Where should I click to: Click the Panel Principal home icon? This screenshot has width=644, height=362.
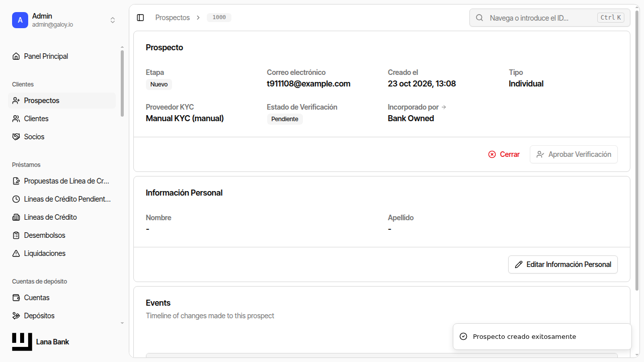(x=16, y=56)
